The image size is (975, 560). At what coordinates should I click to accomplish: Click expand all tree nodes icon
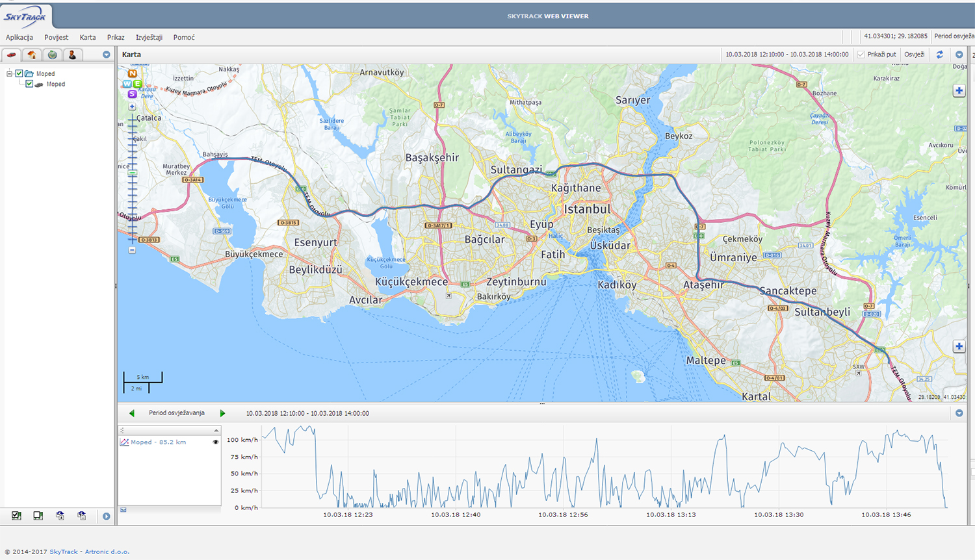point(60,516)
